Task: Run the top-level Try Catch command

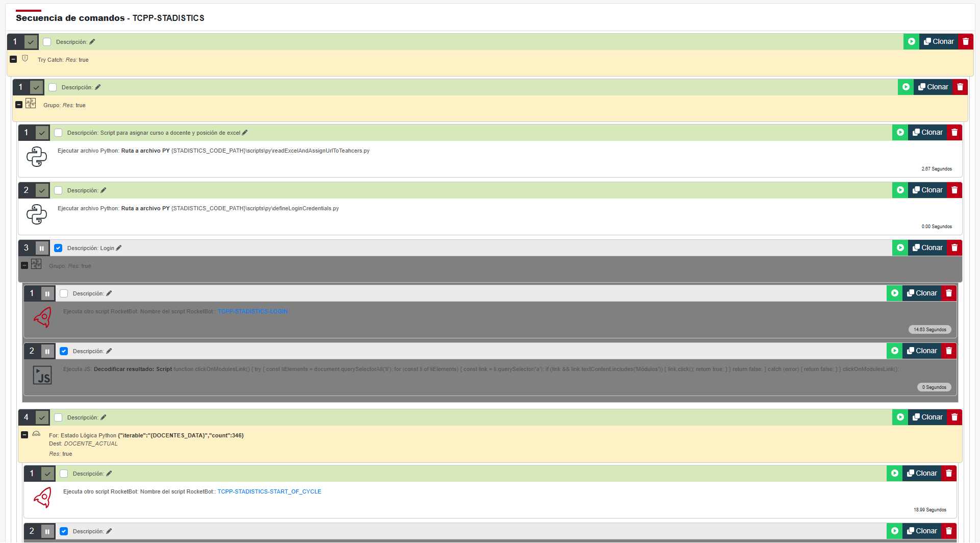Action: [911, 42]
